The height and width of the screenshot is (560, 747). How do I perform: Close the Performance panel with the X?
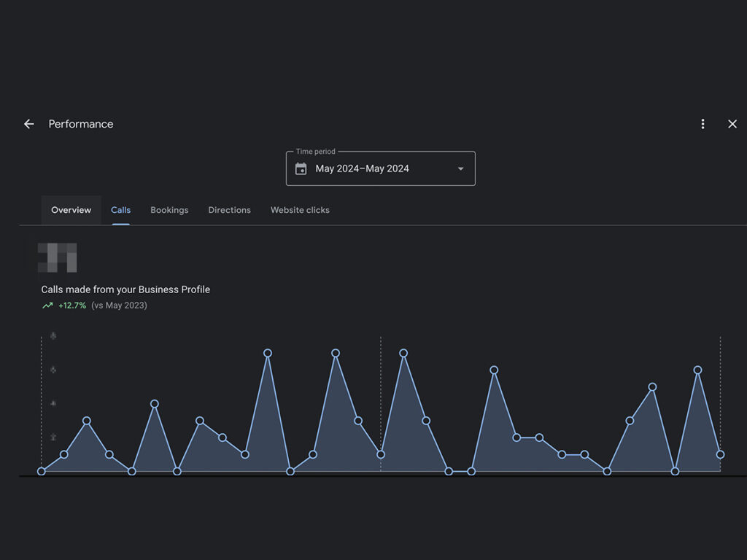click(732, 124)
